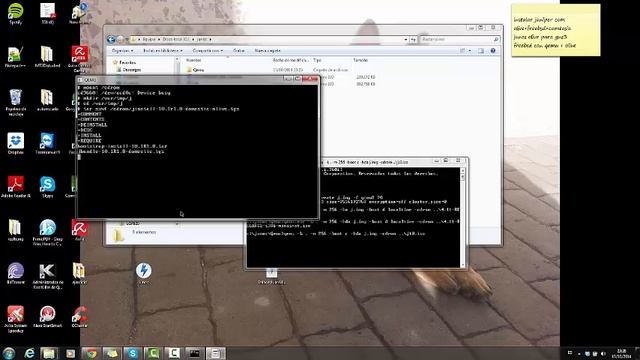
Task: Sort files by the Nombre column
Action: pyautogui.click(x=193, y=60)
